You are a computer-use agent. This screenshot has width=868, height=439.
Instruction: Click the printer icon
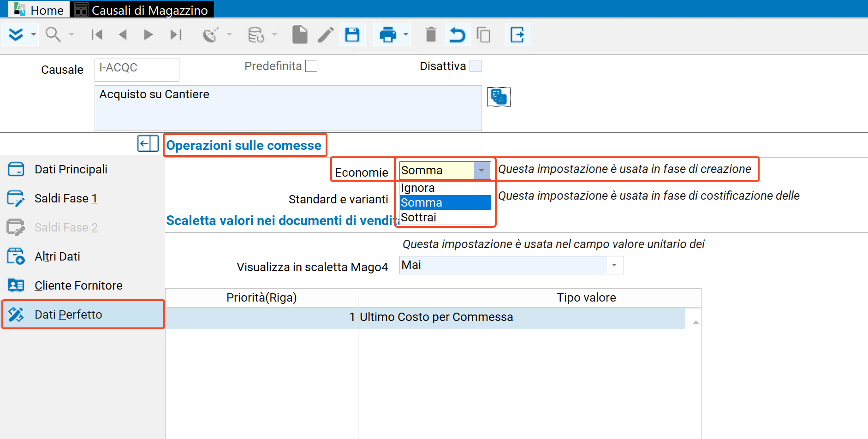coord(387,35)
